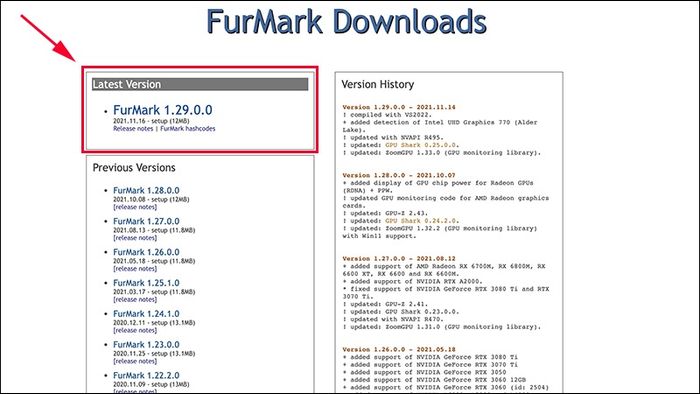Click the Previous Versions heading

tap(134, 168)
